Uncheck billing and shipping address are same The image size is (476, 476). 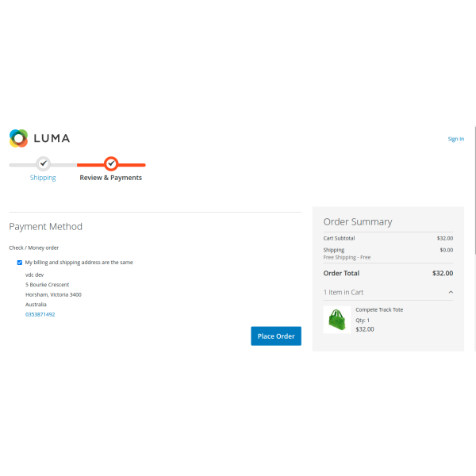20,262
